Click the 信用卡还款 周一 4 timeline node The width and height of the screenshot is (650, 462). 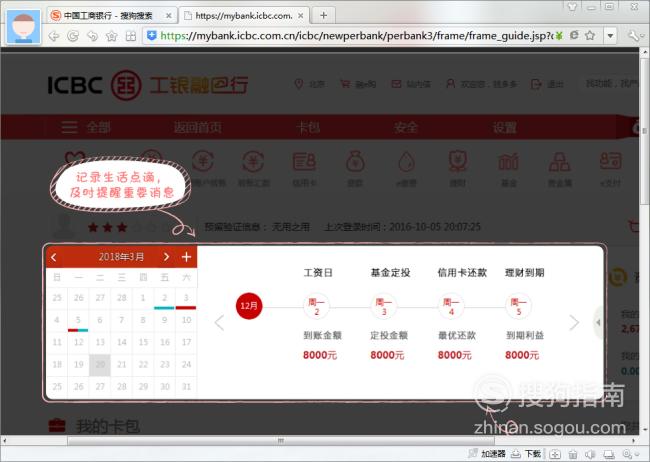451,306
